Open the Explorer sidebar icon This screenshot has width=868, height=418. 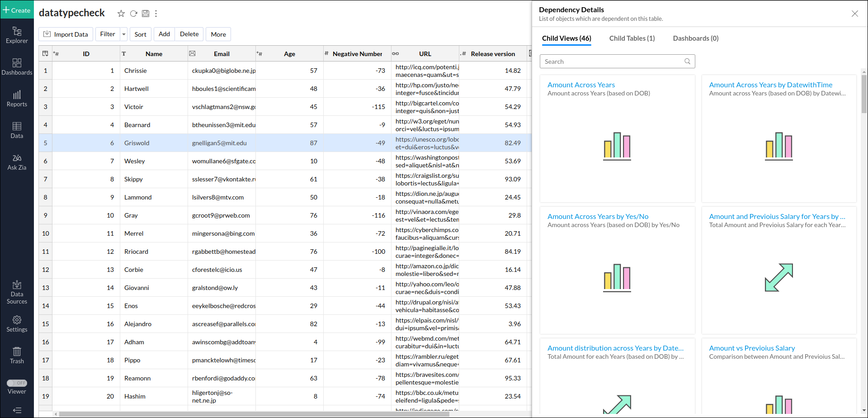pyautogui.click(x=17, y=35)
